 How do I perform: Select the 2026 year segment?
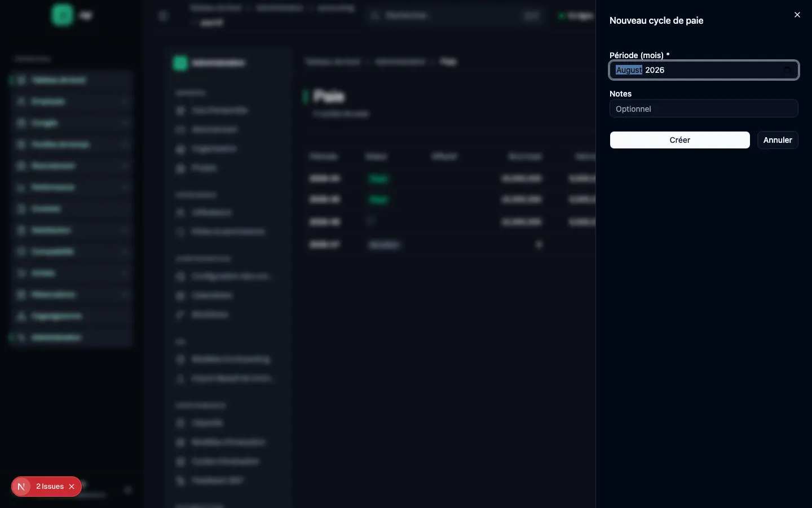tap(655, 70)
